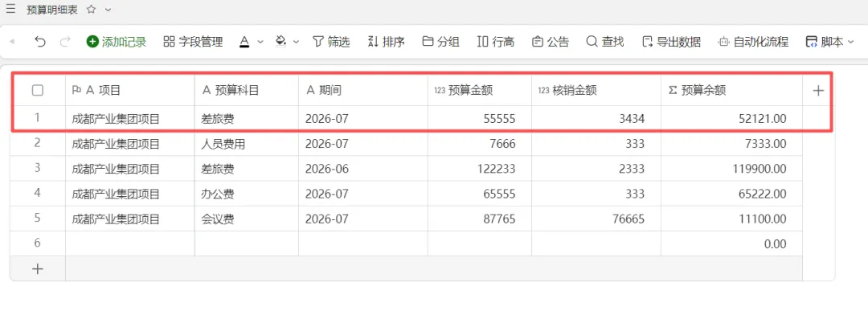Click write-off amount 76665 cell
Screen dimensions: 868x319
[x=596, y=219]
